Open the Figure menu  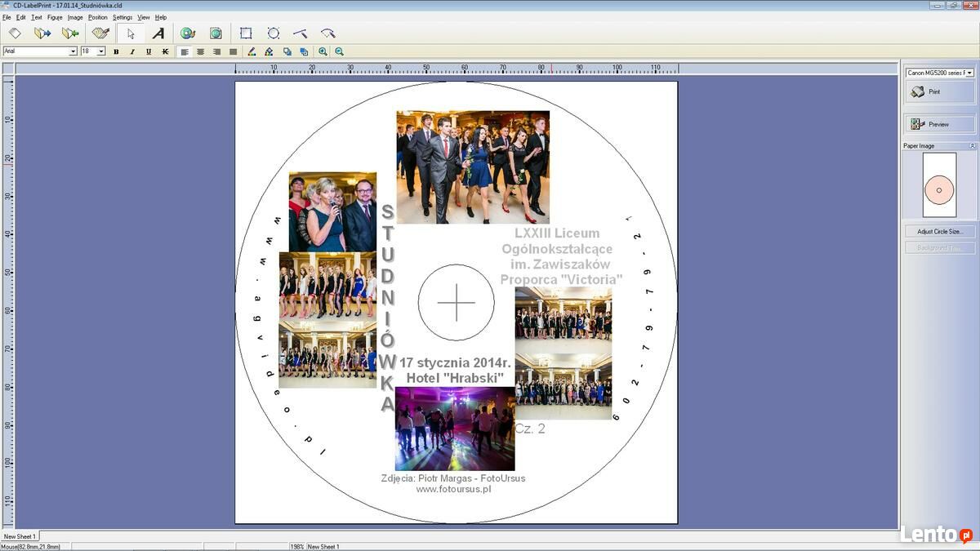pos(55,17)
